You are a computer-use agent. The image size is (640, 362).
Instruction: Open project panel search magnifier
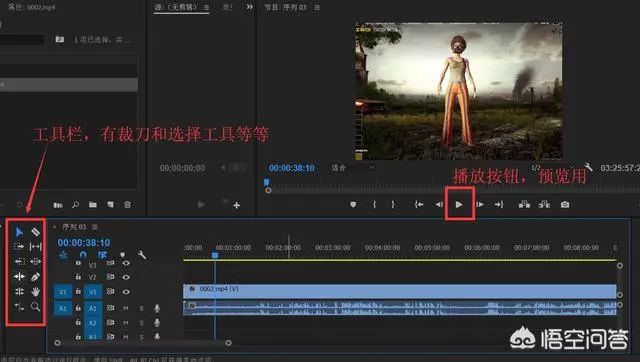(x=76, y=204)
